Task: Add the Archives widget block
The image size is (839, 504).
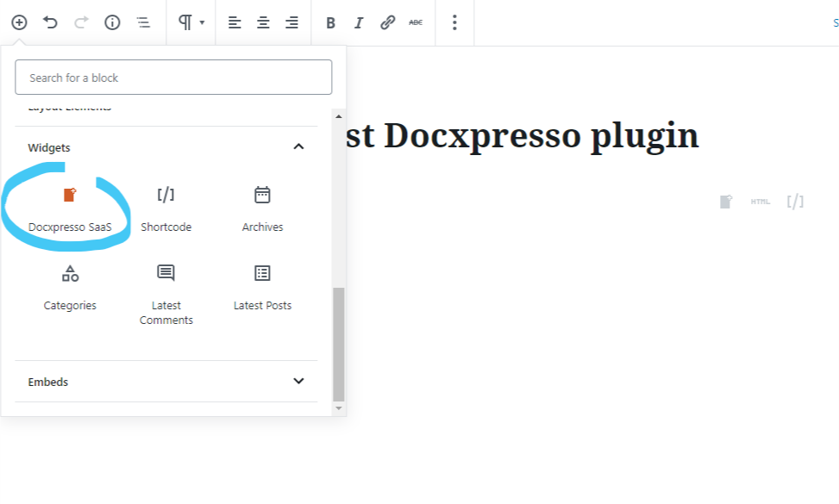Action: tap(262, 209)
